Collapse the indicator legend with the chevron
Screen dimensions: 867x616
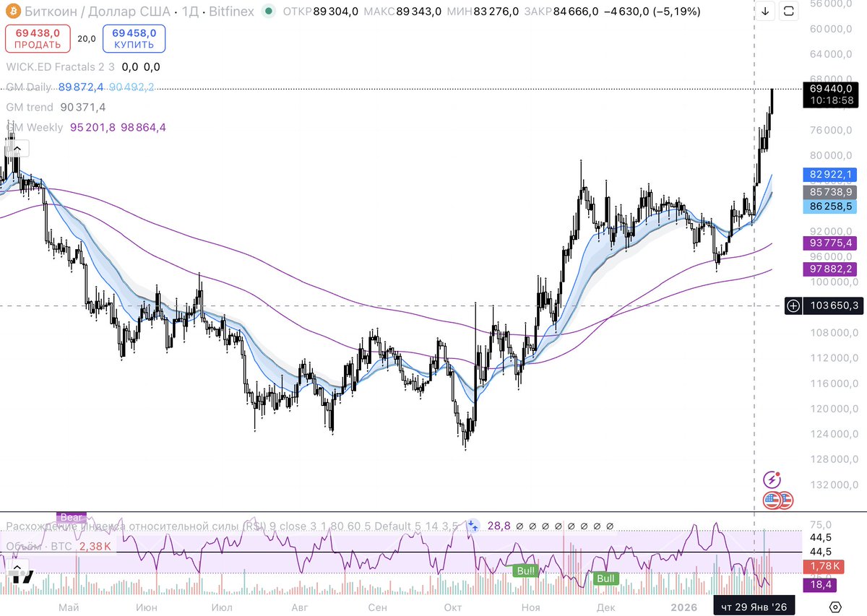[x=18, y=149]
